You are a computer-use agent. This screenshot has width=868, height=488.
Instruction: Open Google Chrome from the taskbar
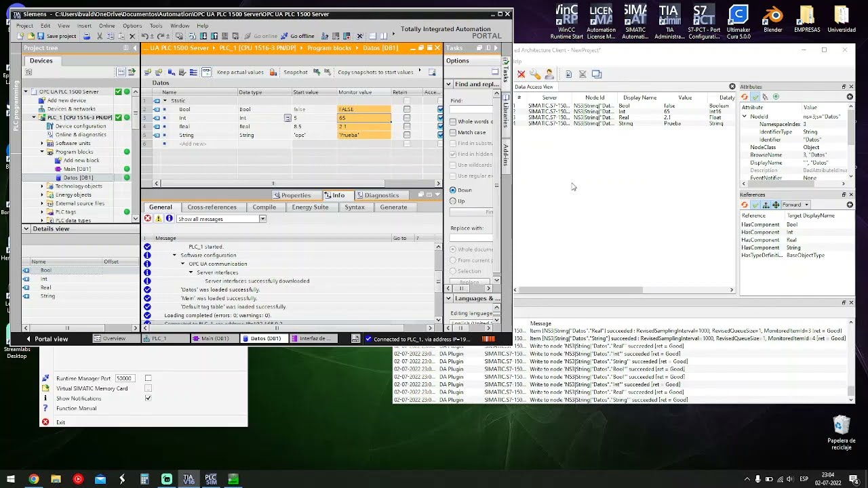(33, 479)
